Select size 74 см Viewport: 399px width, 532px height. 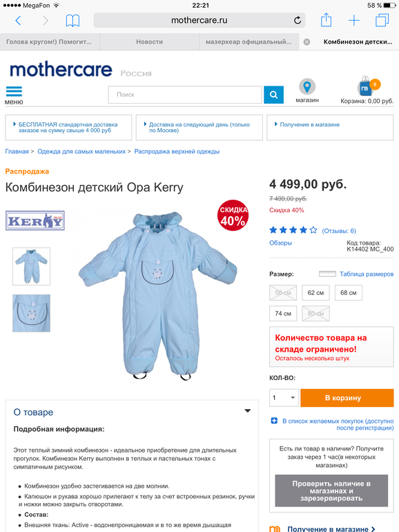(283, 314)
